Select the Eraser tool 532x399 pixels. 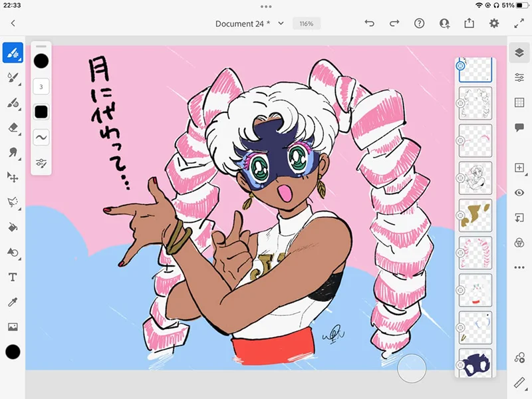pos(13,128)
